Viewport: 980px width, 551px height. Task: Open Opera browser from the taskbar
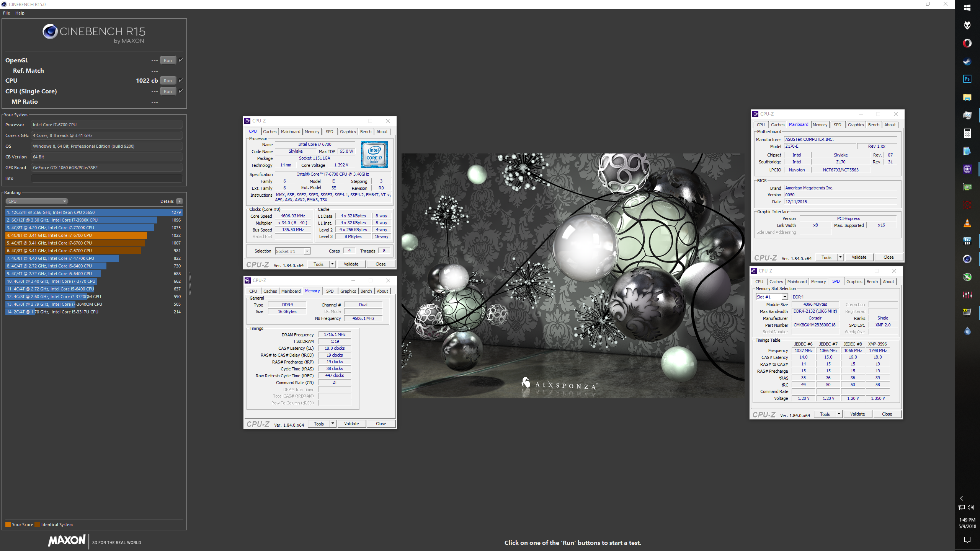click(967, 43)
